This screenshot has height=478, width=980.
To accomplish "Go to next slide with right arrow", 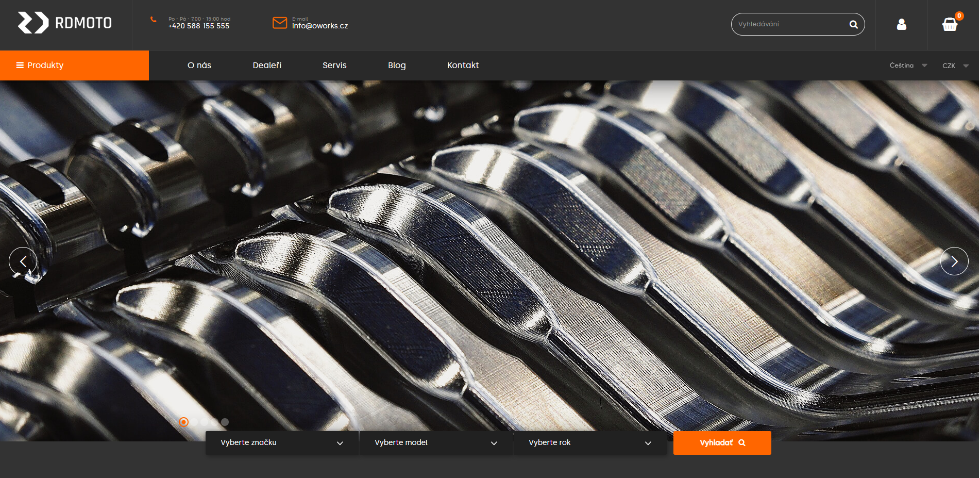I will [954, 261].
